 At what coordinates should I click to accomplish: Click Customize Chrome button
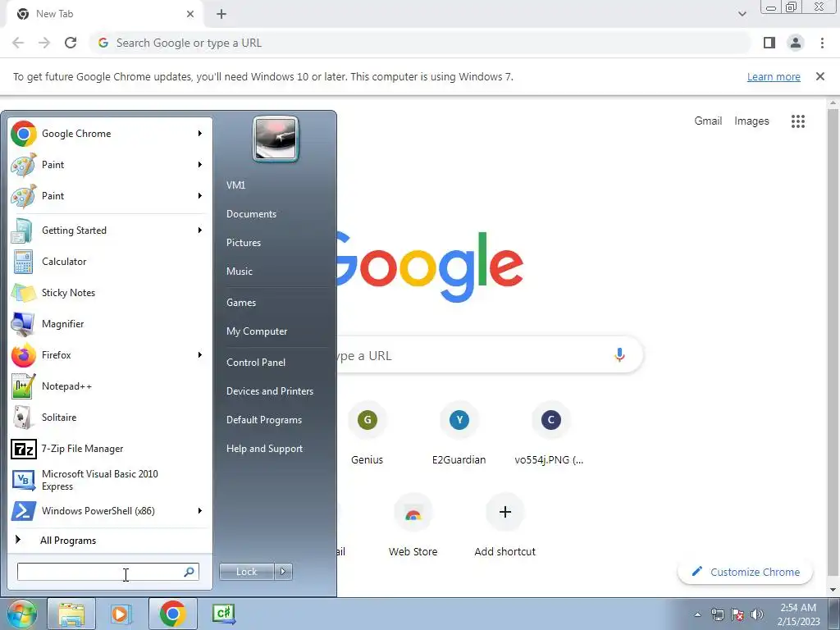click(x=745, y=572)
